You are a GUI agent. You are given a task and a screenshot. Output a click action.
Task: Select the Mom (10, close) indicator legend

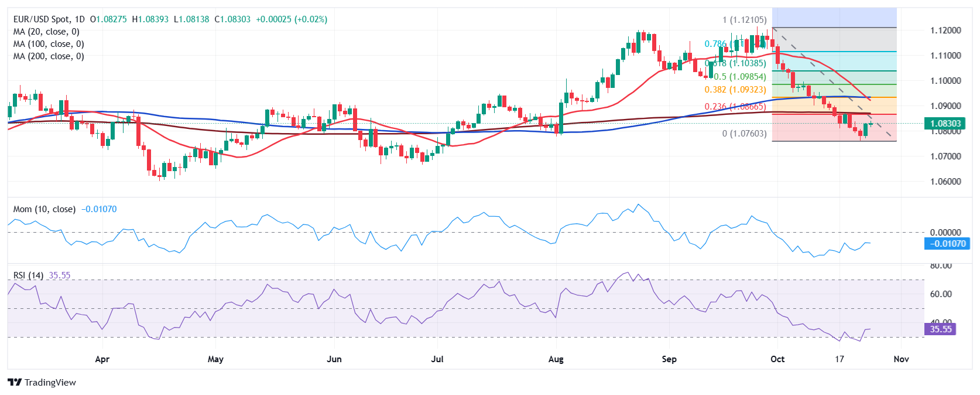click(x=44, y=209)
